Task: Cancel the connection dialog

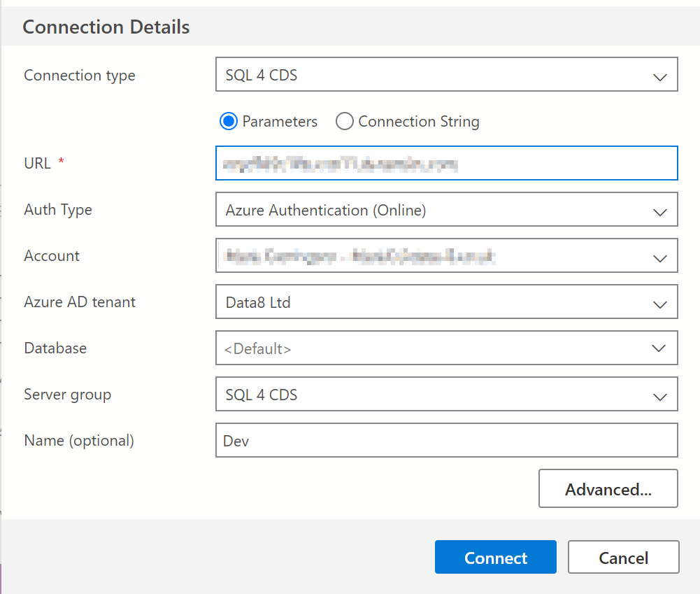Action: (x=623, y=557)
